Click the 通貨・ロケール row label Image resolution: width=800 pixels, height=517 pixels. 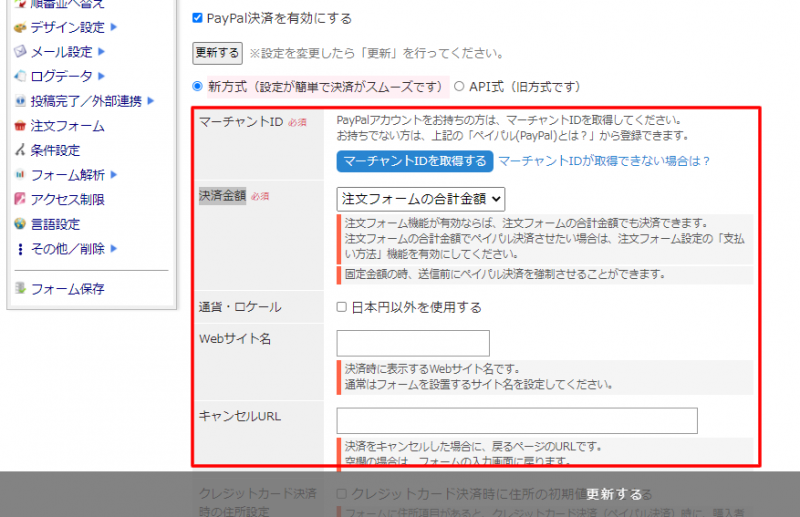click(240, 307)
